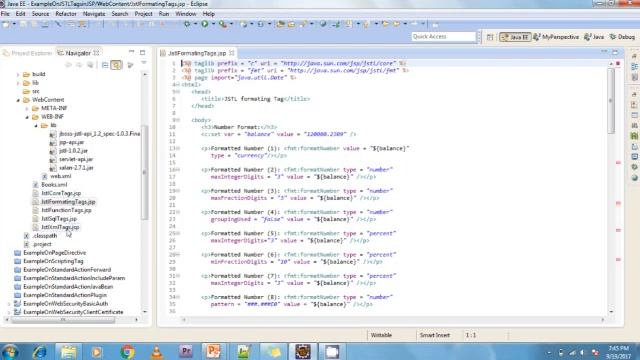Open the Navigator View Menu dropdown
The width and height of the screenshot is (640, 360).
click(144, 63)
